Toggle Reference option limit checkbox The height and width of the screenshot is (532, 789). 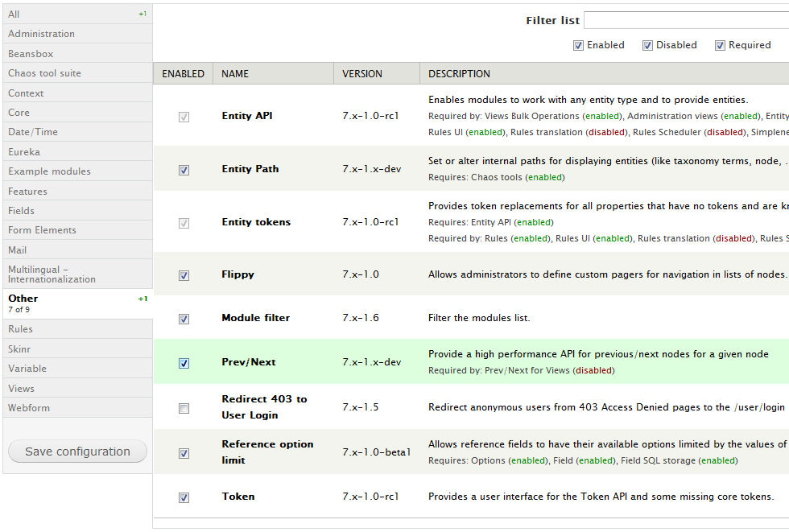[x=184, y=453]
